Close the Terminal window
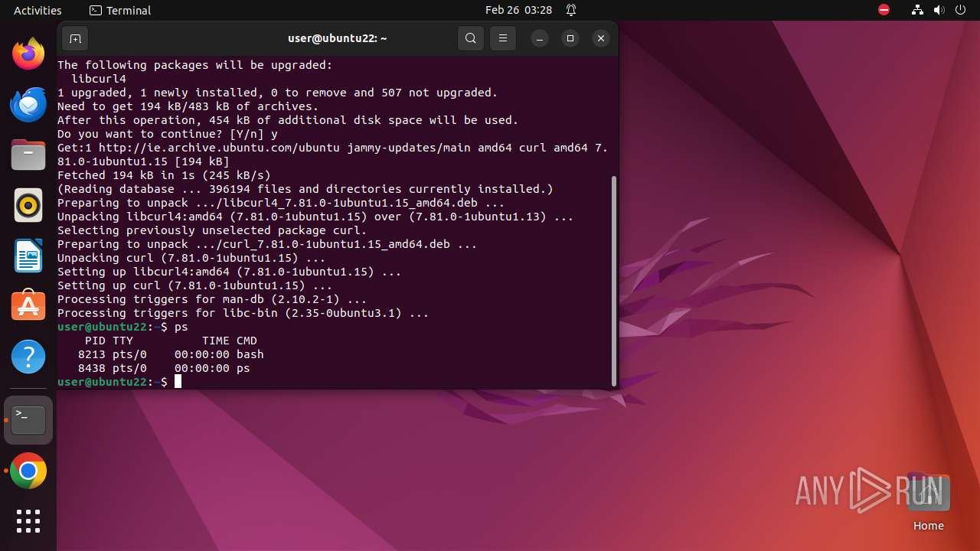The height and width of the screenshot is (551, 980). click(x=601, y=38)
